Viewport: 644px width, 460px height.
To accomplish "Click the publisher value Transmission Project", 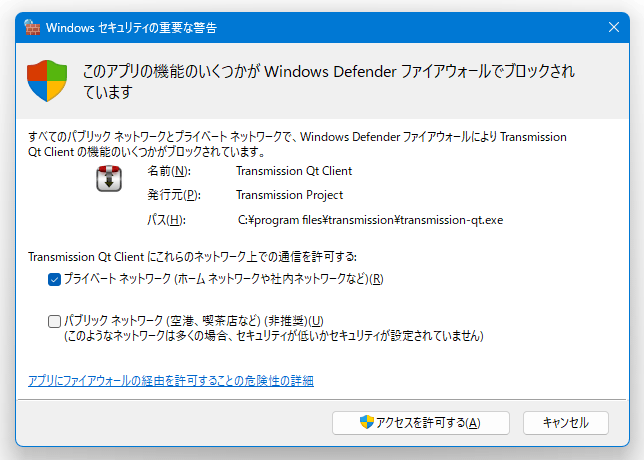I will tap(290, 195).
